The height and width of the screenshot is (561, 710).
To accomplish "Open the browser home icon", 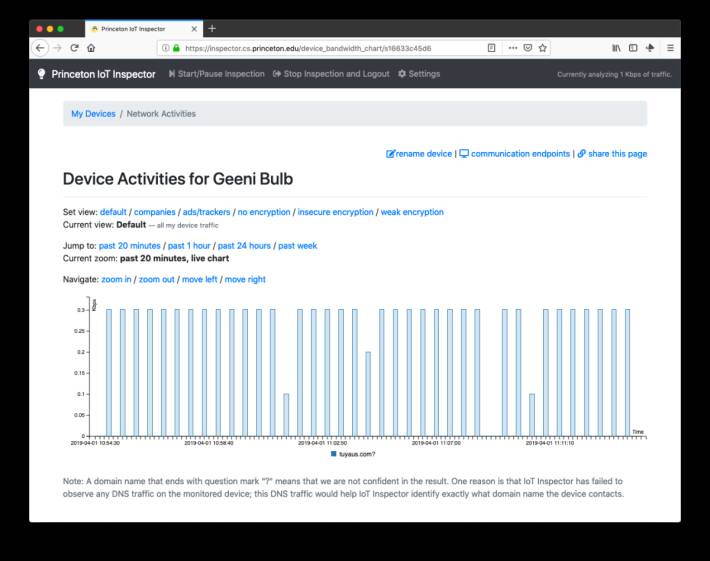I will click(x=91, y=48).
